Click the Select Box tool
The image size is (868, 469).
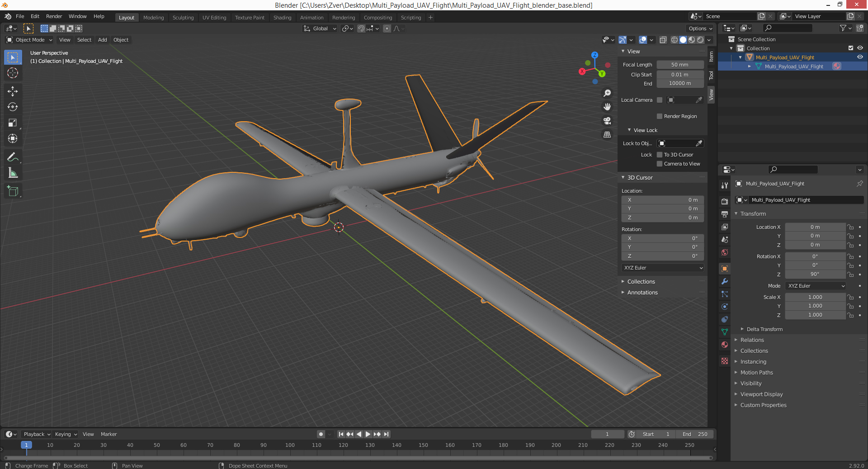point(13,57)
